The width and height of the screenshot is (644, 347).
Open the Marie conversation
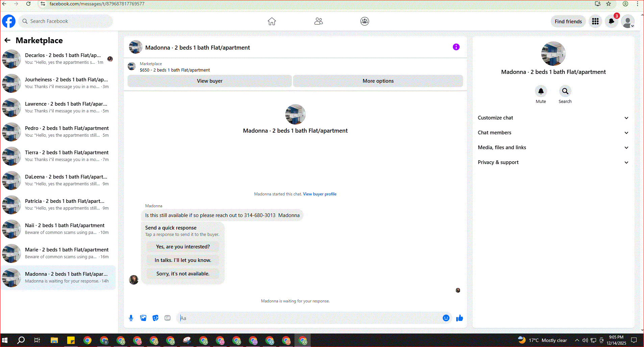pos(58,253)
